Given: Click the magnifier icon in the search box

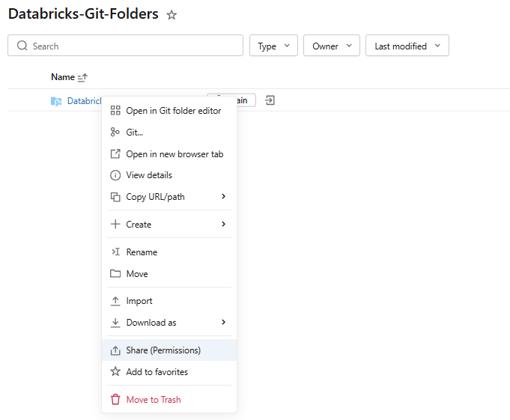Looking at the screenshot, I should [22, 46].
